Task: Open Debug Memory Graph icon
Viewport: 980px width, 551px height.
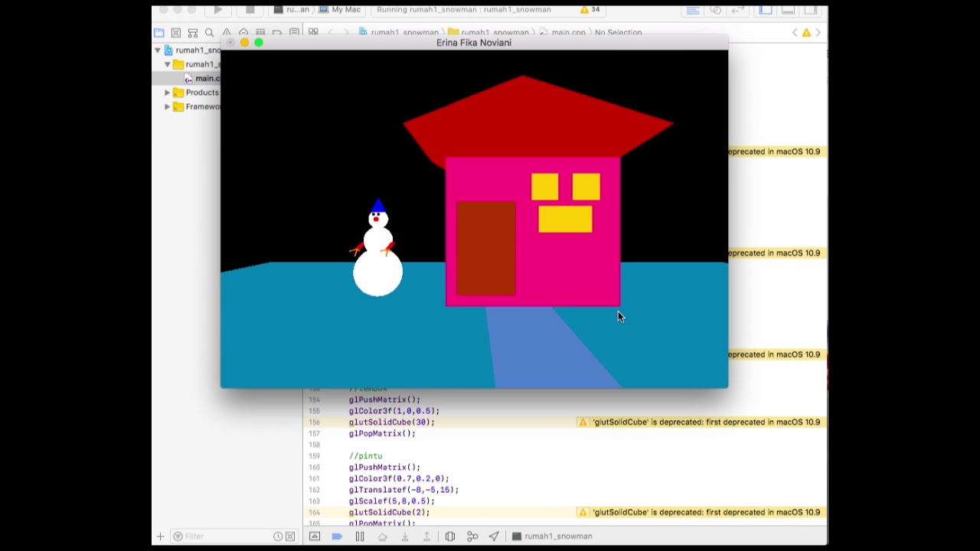Action: tap(472, 536)
